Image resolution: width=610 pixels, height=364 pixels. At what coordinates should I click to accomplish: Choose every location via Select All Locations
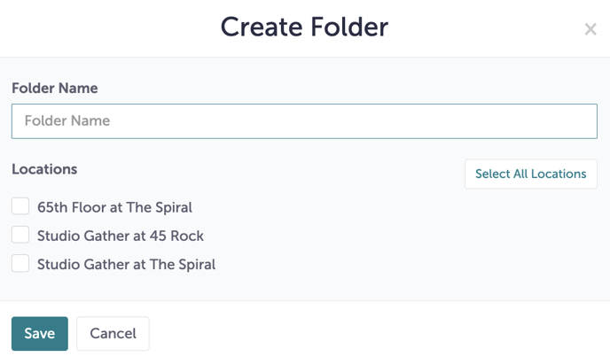(x=530, y=174)
